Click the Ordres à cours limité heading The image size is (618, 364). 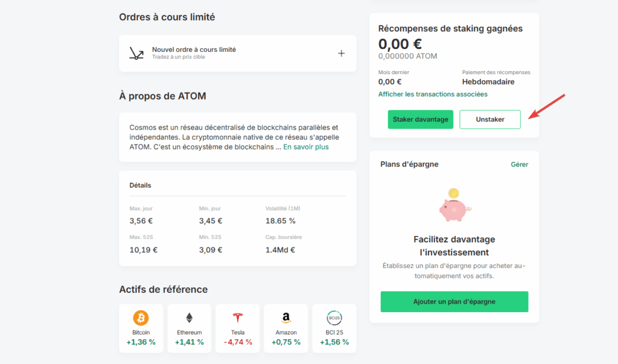coord(167,17)
